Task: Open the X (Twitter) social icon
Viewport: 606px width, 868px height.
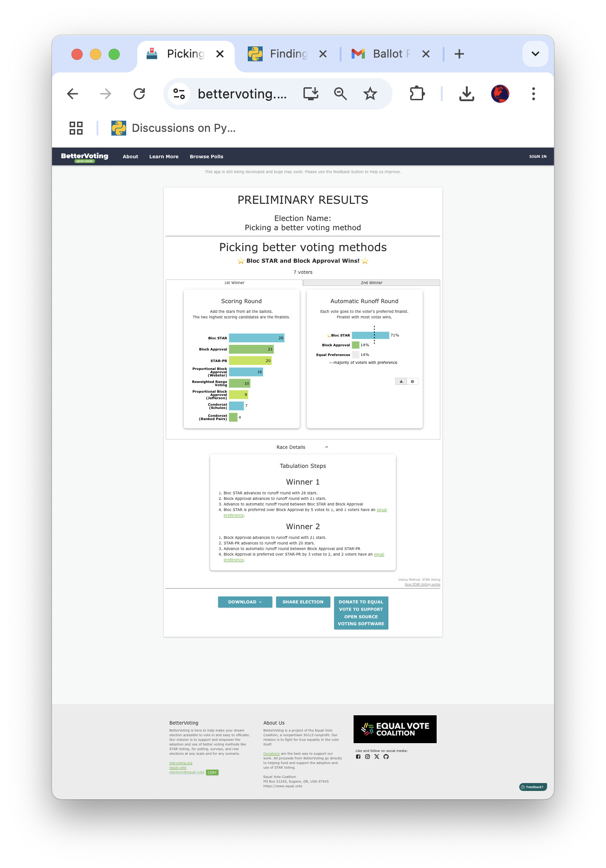Action: pos(377,757)
